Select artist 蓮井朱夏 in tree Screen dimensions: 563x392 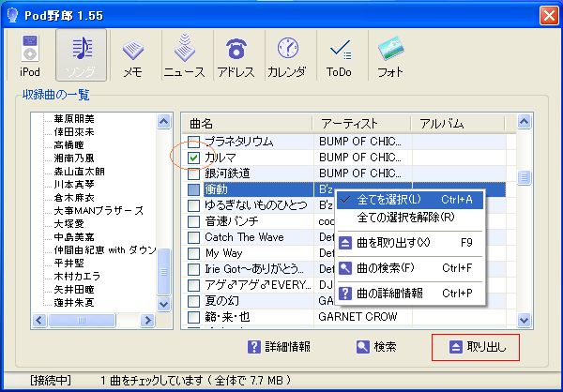(74, 303)
